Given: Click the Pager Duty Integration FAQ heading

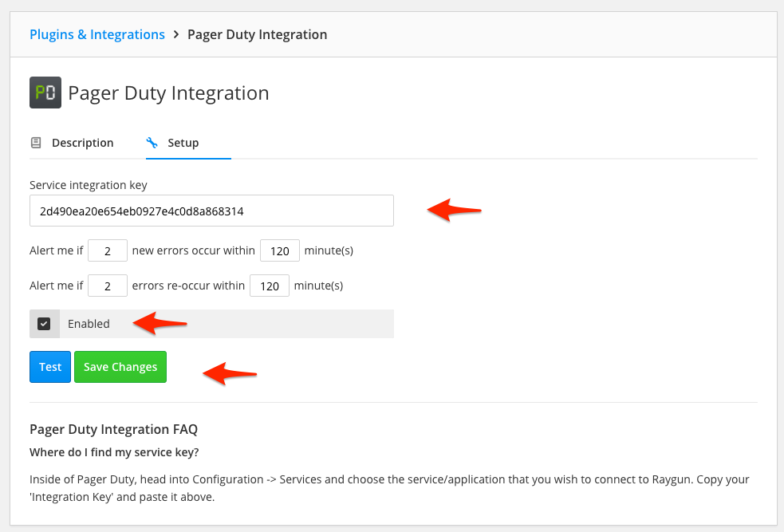Looking at the screenshot, I should pyautogui.click(x=113, y=429).
